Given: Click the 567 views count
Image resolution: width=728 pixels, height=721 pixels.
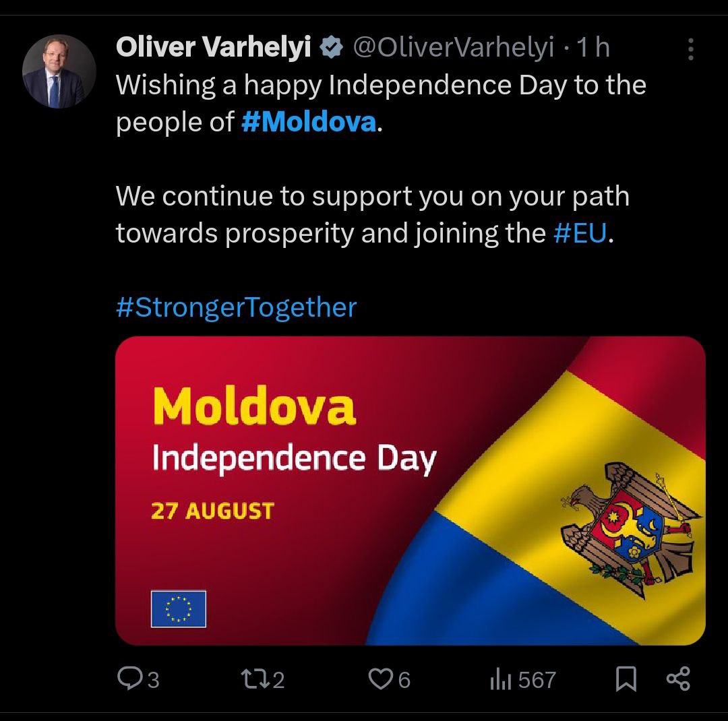Looking at the screenshot, I should coord(537,679).
